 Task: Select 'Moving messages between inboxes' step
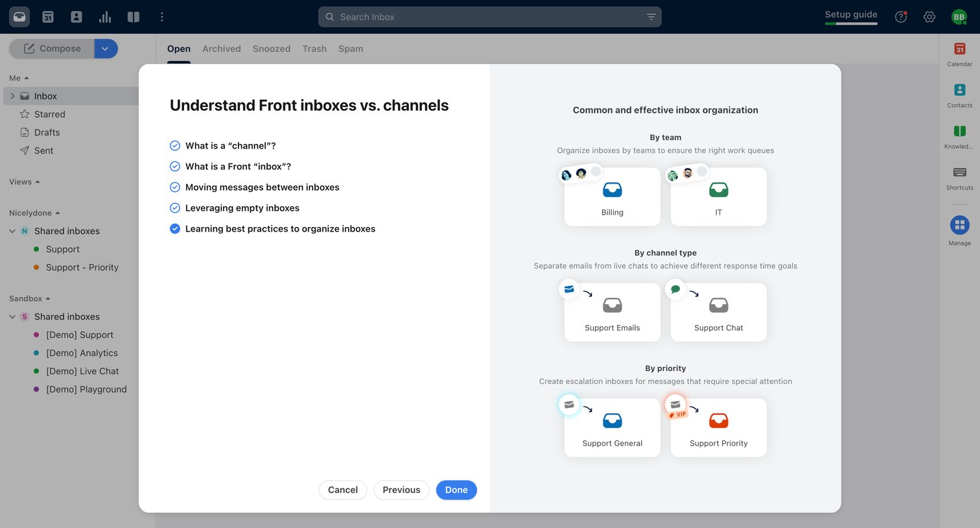tap(255, 187)
